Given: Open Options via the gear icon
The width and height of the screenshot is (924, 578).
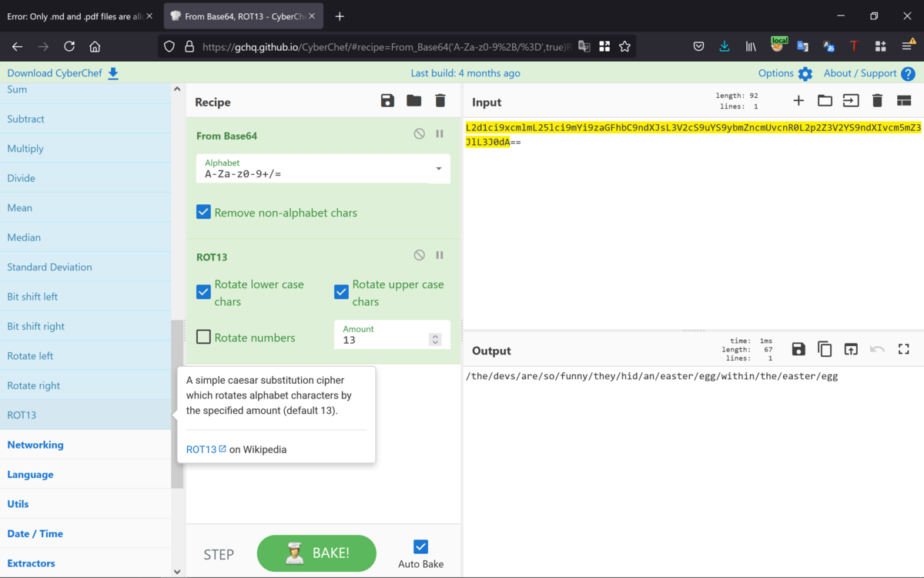Looking at the screenshot, I should [805, 74].
